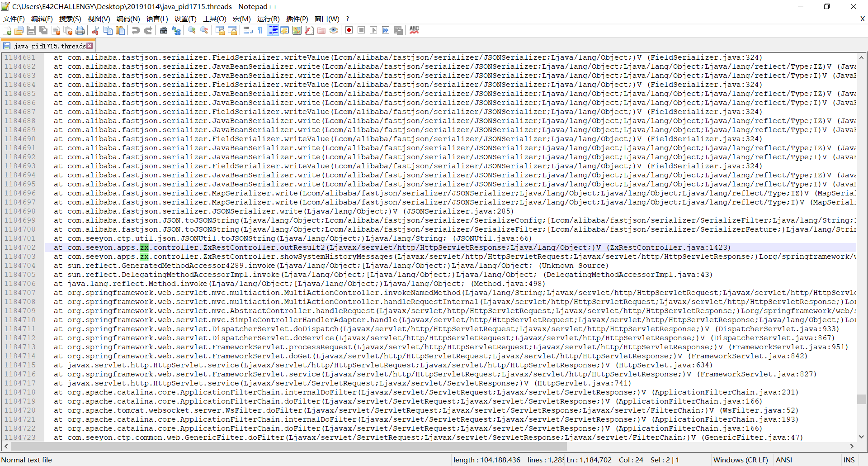Toggle the indent guide button
The height and width of the screenshot is (466, 868).
[273, 30]
